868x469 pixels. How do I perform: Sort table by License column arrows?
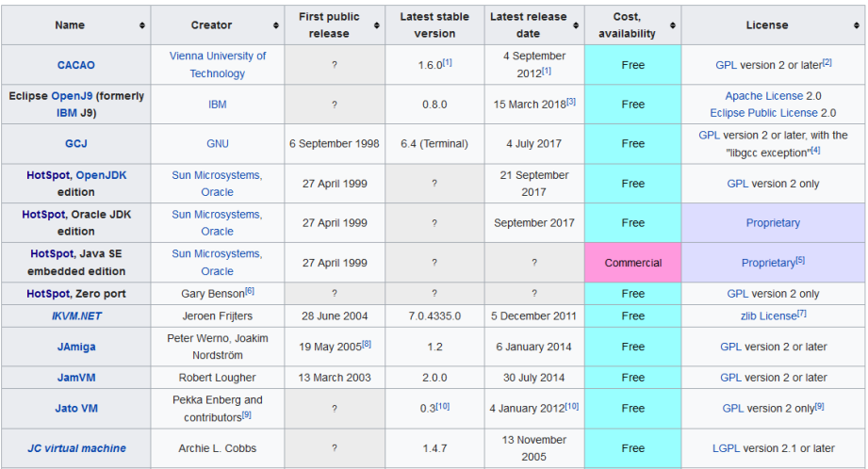click(857, 25)
